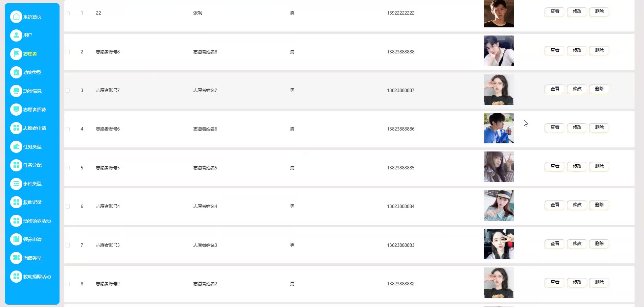Click the 系统首页 home icon
The width and height of the screenshot is (644, 307).
pos(16,17)
